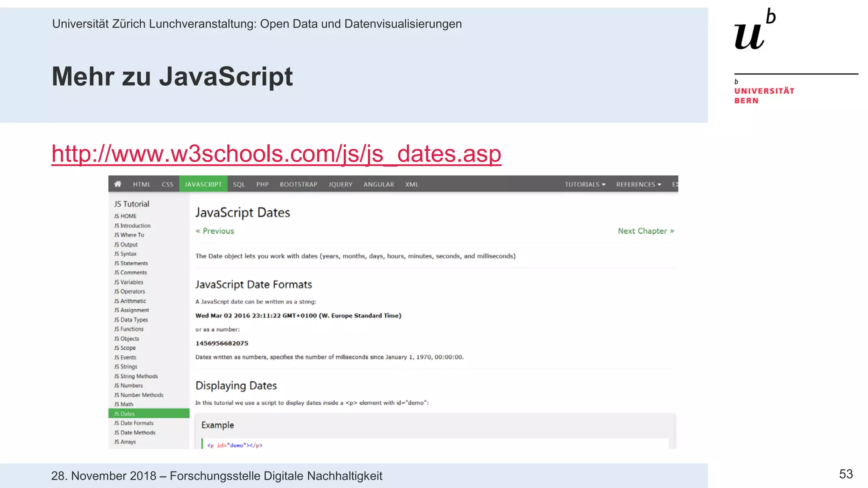868x488 pixels.
Task: Open JS Arrays in the sidebar
Action: pyautogui.click(x=125, y=442)
